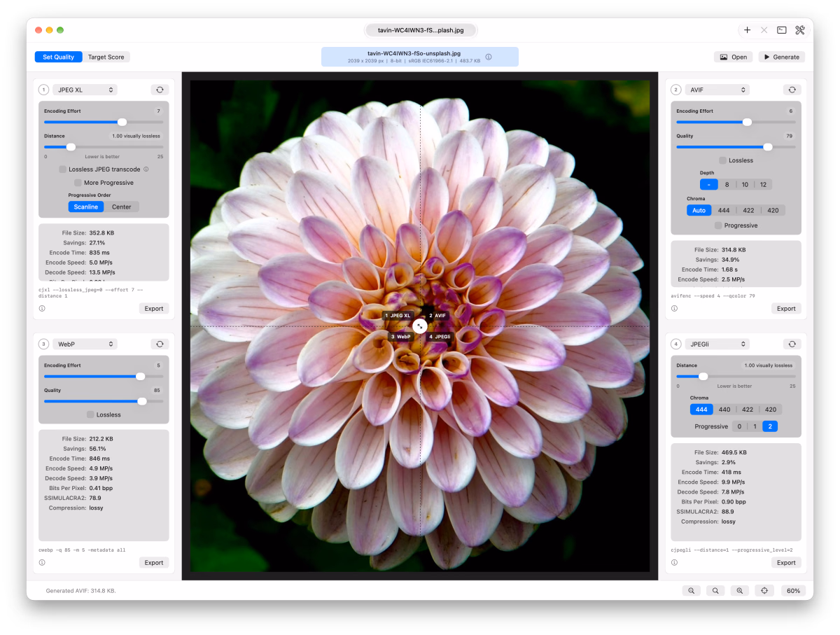Enable Lossless JPEG transcode checkbox
Screen dimensions: 840x635
click(x=63, y=169)
